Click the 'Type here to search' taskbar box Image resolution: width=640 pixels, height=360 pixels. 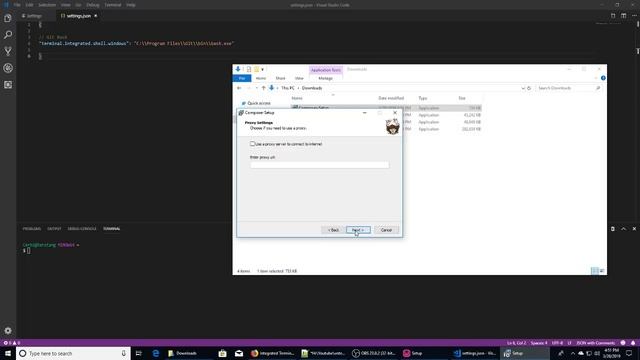click(73, 353)
